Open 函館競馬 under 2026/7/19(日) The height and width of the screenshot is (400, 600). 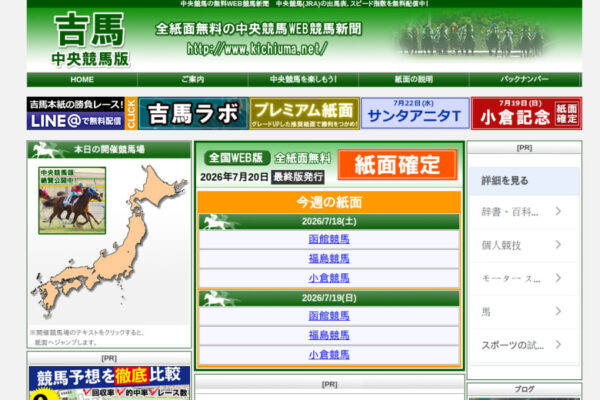329,316
